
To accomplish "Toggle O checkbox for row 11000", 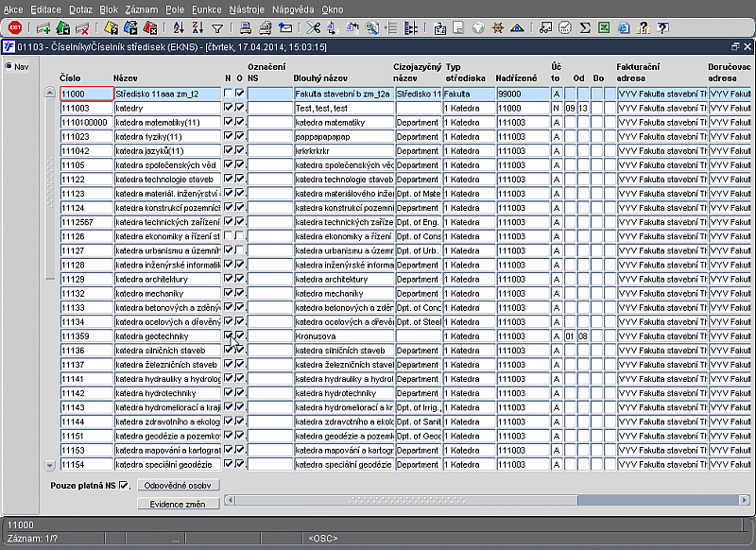I will tap(240, 93).
